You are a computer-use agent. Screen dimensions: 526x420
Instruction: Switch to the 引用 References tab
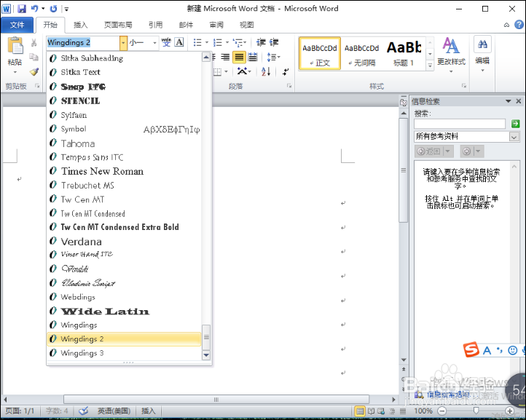(x=156, y=25)
